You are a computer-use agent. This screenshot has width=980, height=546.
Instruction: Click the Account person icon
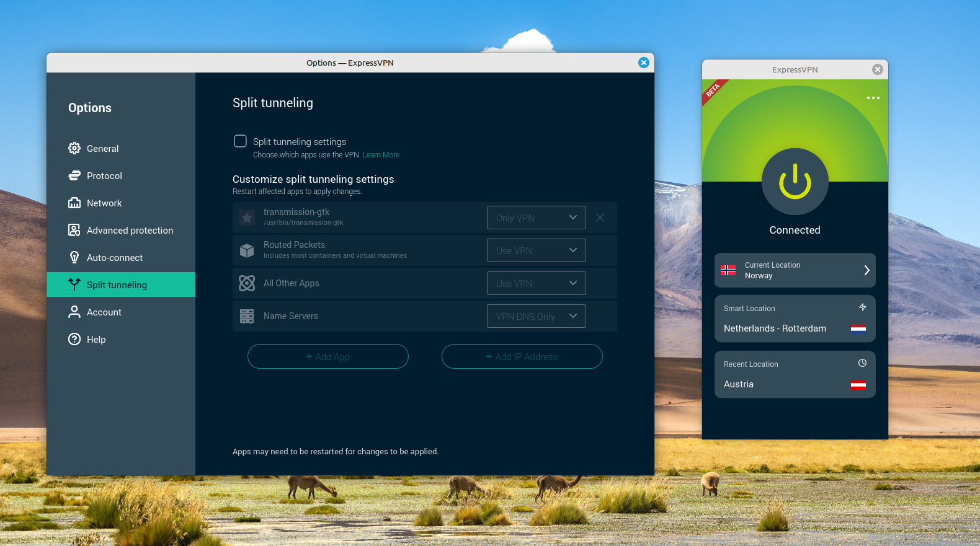(74, 312)
